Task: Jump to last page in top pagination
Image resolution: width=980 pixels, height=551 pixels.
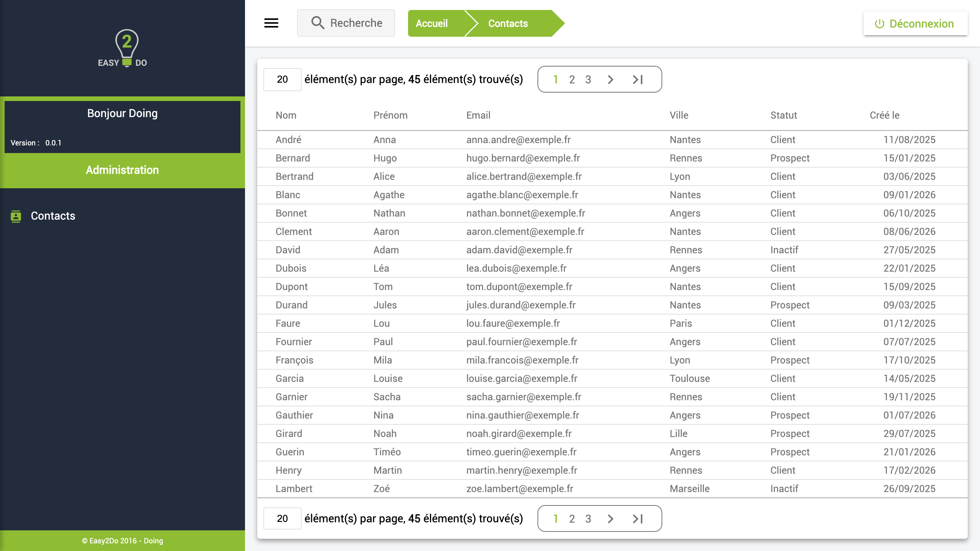Action: point(638,80)
